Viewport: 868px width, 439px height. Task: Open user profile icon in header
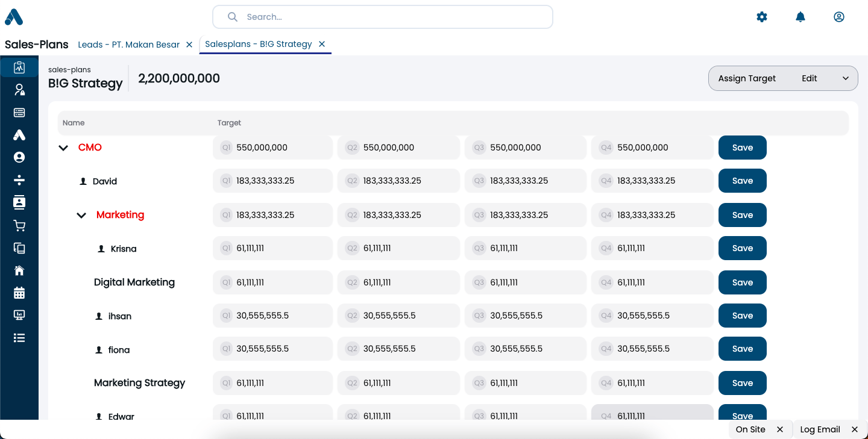[x=839, y=17]
